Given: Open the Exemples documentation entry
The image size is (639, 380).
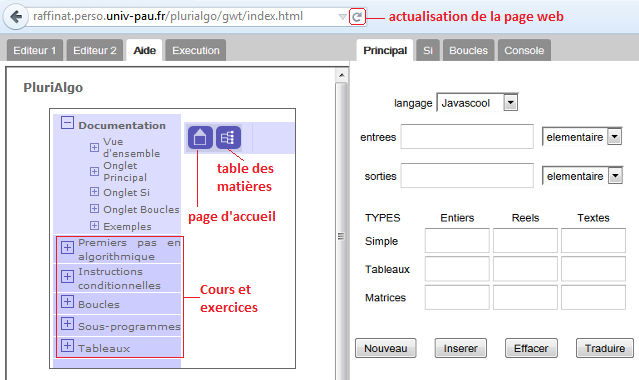Looking at the screenshot, I should [x=127, y=226].
